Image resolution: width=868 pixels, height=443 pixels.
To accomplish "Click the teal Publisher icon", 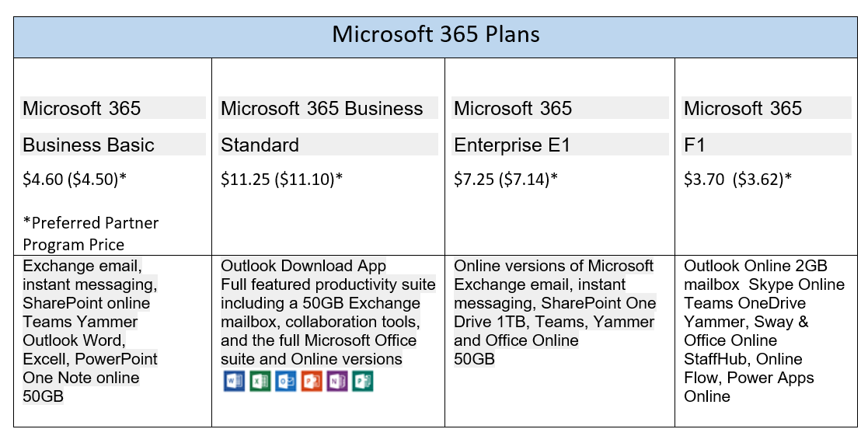I will [x=363, y=382].
